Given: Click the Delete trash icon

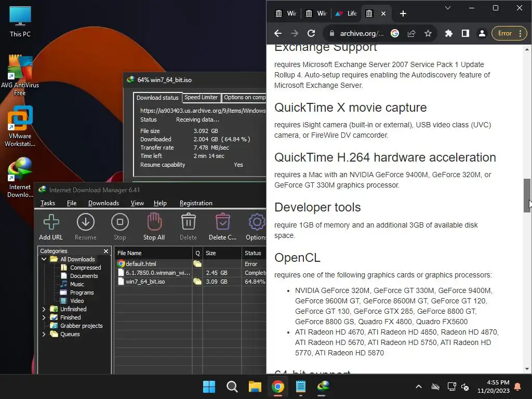Looking at the screenshot, I should pyautogui.click(x=188, y=222).
